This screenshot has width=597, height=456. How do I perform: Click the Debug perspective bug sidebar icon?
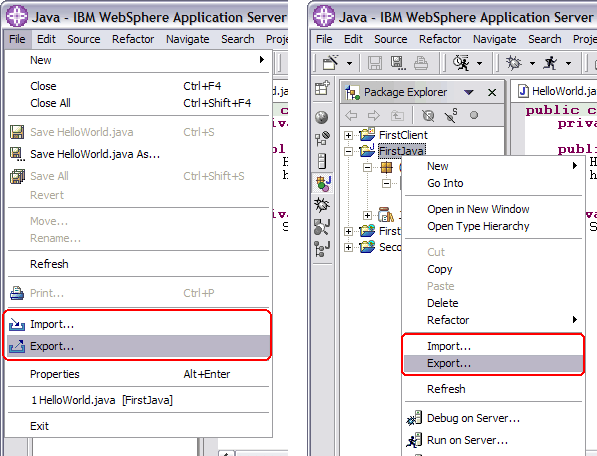[x=322, y=205]
